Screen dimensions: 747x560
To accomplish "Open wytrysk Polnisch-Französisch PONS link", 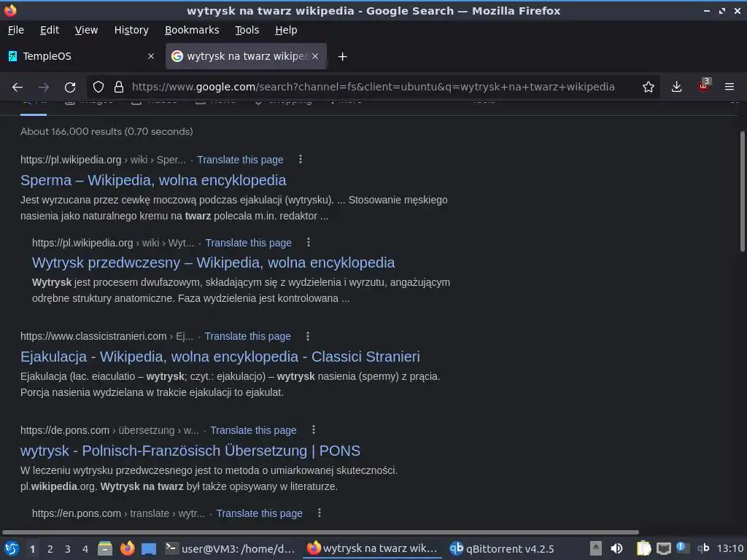I will [190, 451].
